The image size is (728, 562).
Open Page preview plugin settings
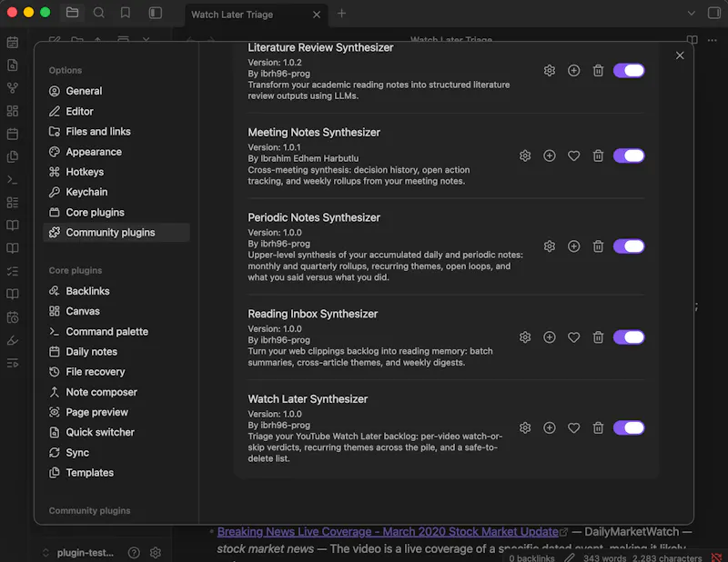click(116, 412)
